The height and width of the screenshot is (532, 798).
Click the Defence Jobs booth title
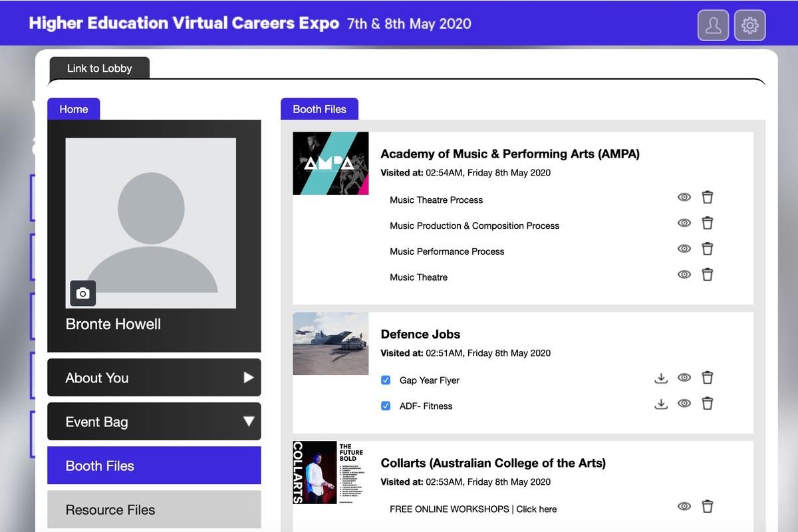tap(420, 334)
